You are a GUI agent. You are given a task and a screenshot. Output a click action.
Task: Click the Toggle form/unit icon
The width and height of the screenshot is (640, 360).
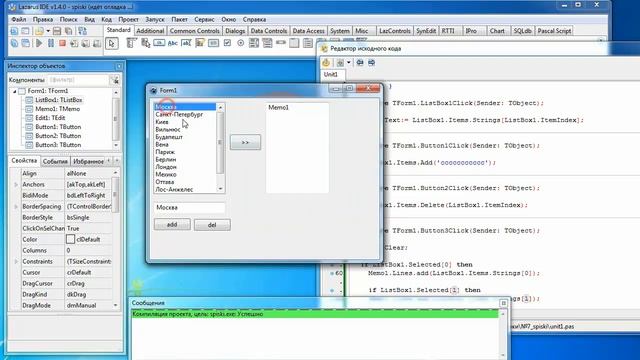82,31
